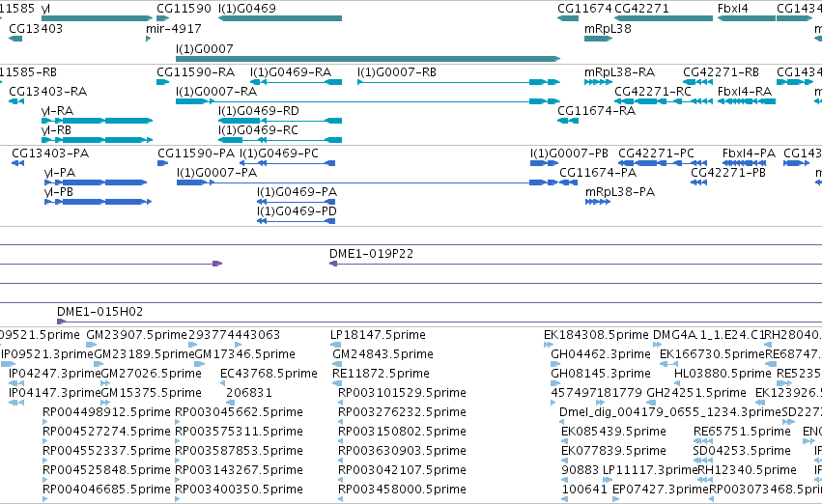The image size is (822, 504).
Task: Open protein l(1)G0007-PB
Action: tap(569, 153)
